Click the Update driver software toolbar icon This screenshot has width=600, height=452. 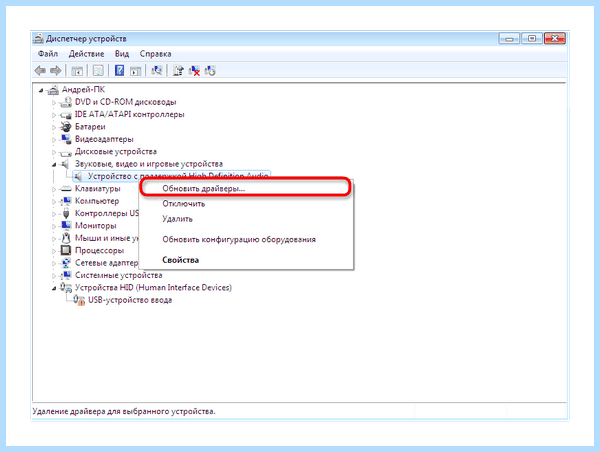[x=178, y=70]
